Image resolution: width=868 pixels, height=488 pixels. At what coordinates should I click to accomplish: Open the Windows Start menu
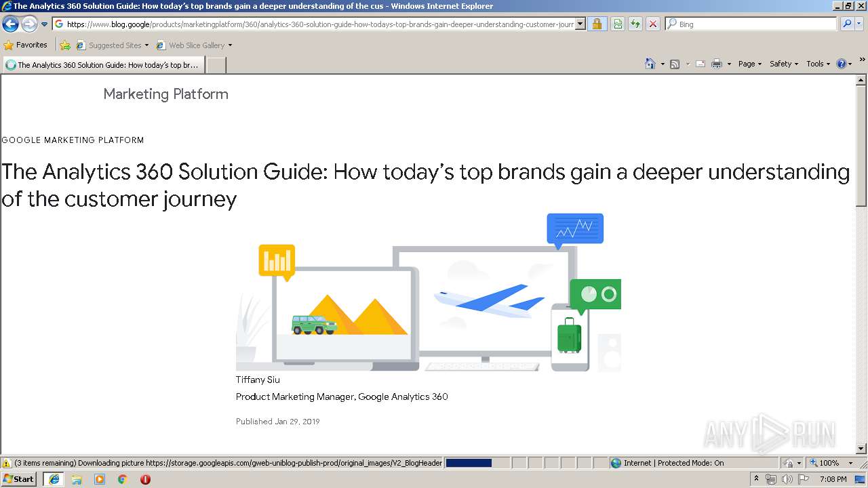click(x=19, y=479)
